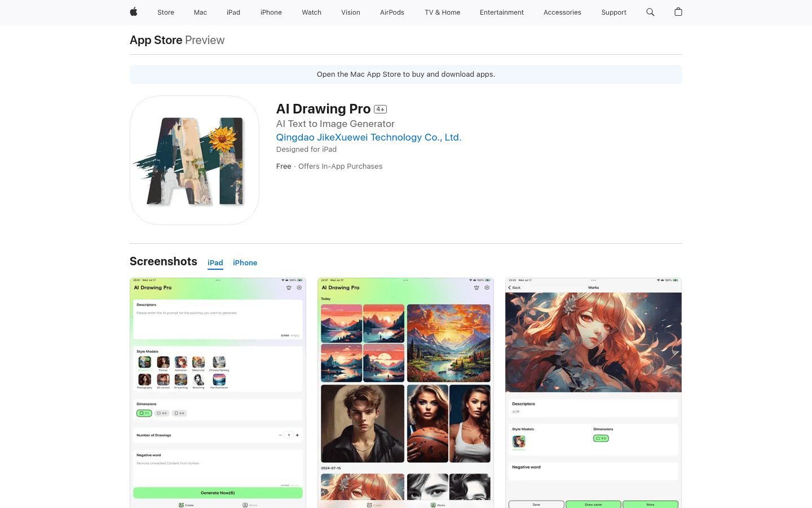Open the Vision menu

pos(351,12)
